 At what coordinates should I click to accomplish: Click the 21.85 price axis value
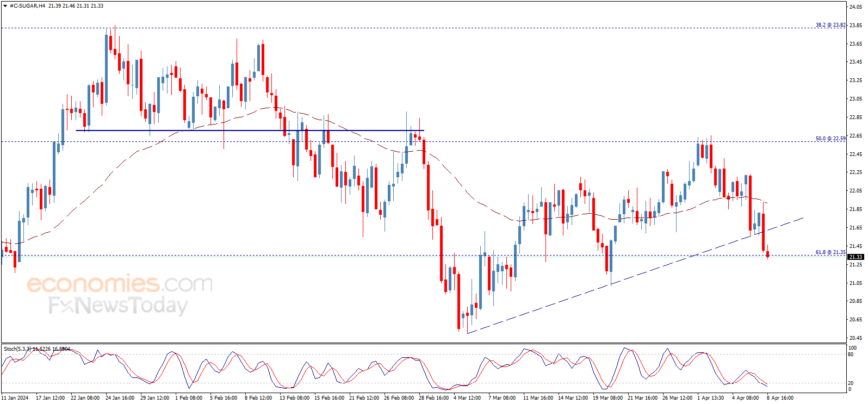pos(855,209)
